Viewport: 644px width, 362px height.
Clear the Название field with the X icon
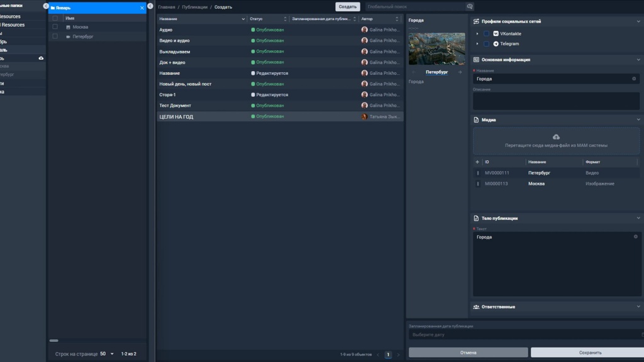tap(635, 79)
